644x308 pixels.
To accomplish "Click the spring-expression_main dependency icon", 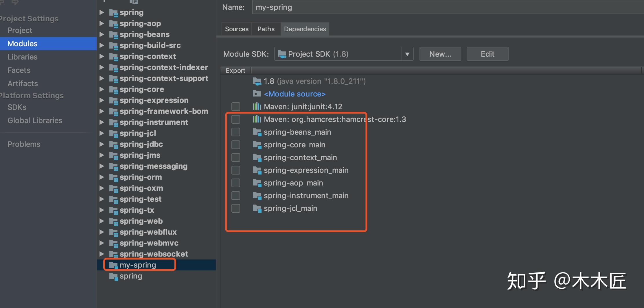I will tap(257, 170).
